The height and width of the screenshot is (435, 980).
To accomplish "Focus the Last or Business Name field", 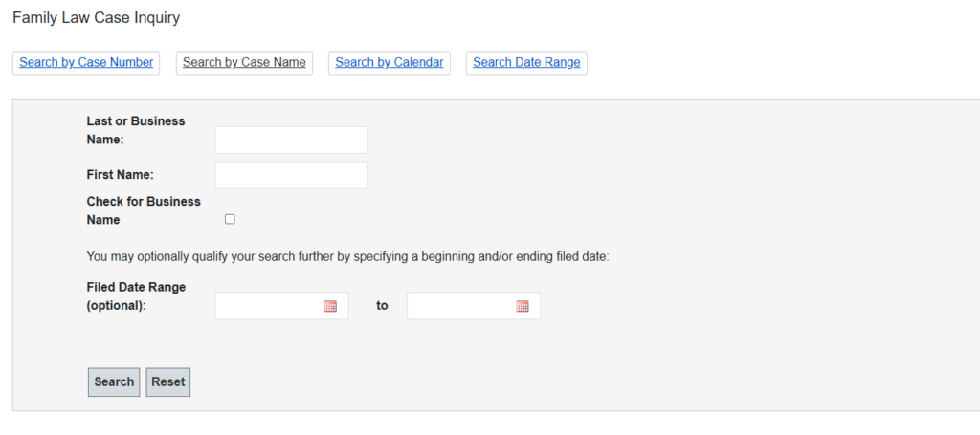I will pyautogui.click(x=291, y=140).
